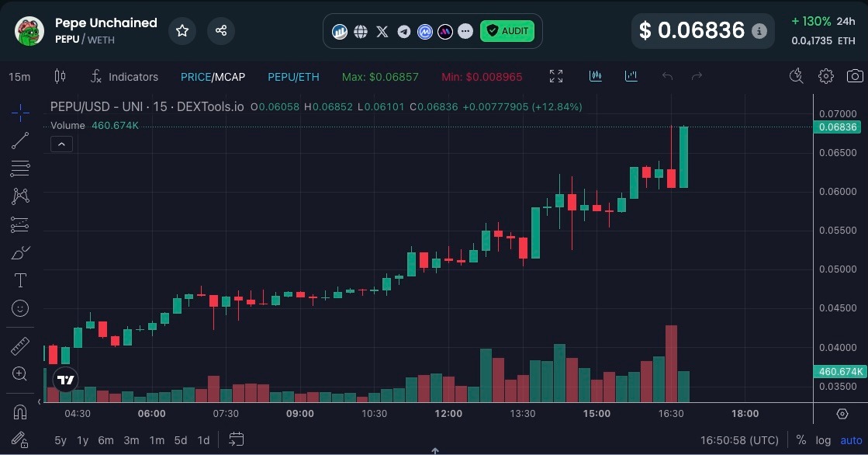Collapse the indicator legend chevron
The height and width of the screenshot is (455, 868).
[x=61, y=144]
